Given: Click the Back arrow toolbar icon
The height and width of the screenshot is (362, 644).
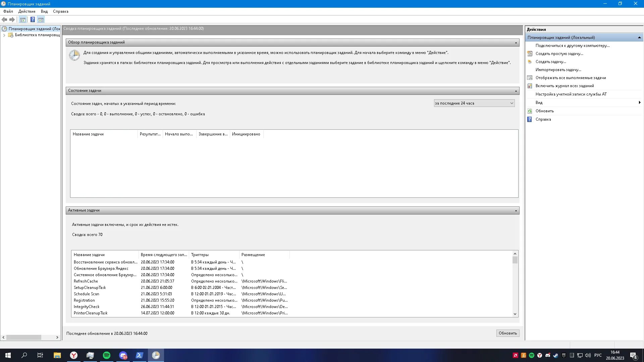Looking at the screenshot, I should 4,19.
